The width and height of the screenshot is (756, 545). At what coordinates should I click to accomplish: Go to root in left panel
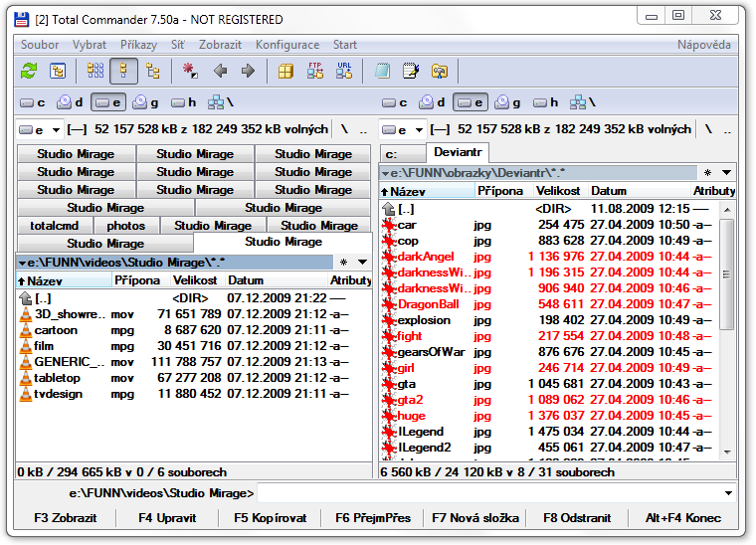(344, 129)
